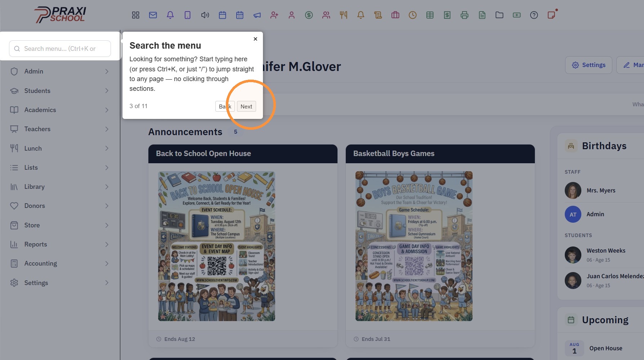Open the blank calendar icon
The image size is (644, 360).
tap(223, 15)
